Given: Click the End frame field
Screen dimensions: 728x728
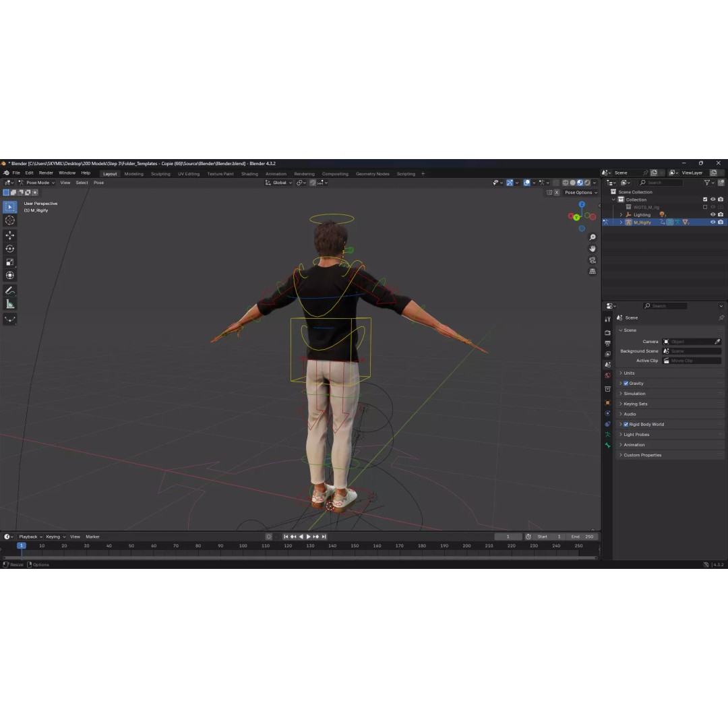Looking at the screenshot, I should point(582,537).
